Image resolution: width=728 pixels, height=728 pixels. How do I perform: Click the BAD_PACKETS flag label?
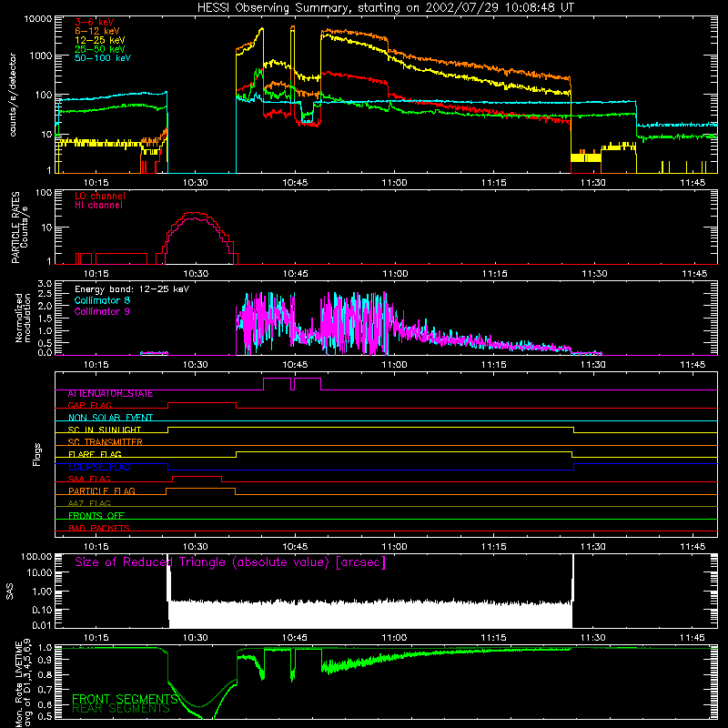pos(99,528)
